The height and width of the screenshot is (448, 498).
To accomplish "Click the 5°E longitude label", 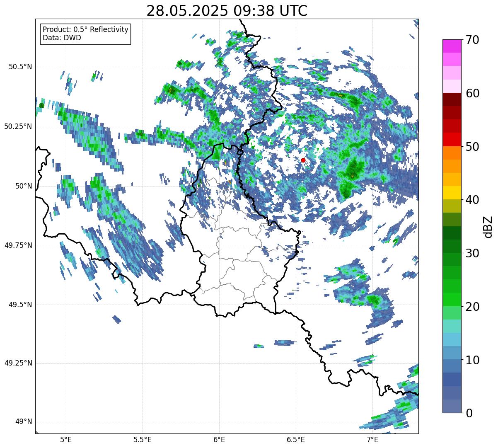I will pyautogui.click(x=66, y=439).
